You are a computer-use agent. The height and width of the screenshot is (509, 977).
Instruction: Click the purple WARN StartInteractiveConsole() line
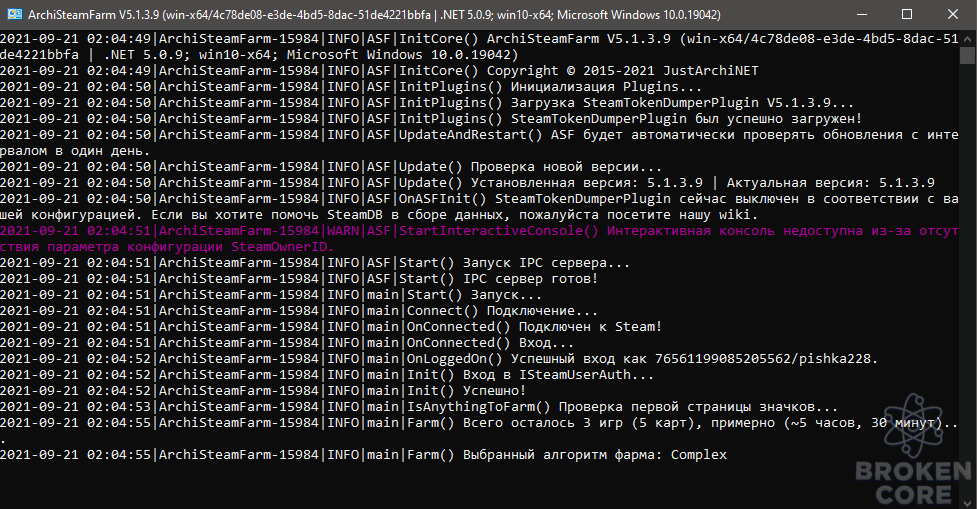479,239
